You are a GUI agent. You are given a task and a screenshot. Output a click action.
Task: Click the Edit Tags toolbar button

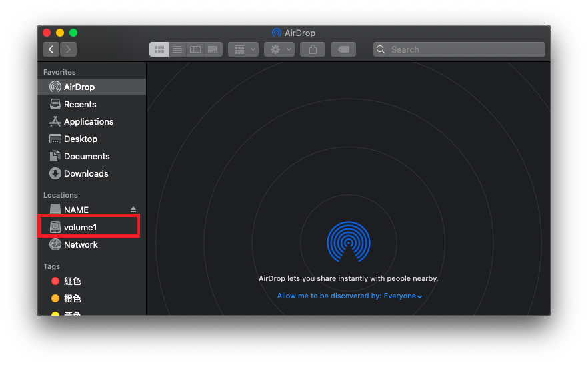pyautogui.click(x=343, y=49)
